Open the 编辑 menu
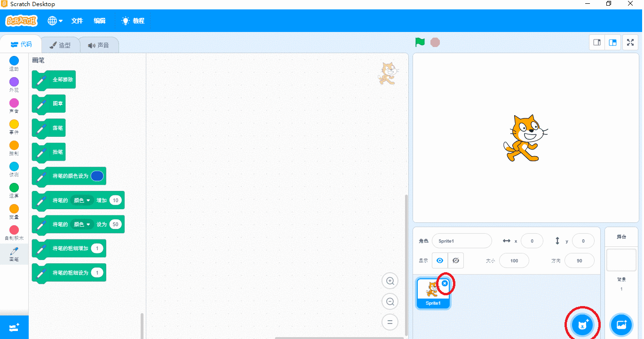Viewport: 644px width, 339px height. [99, 21]
